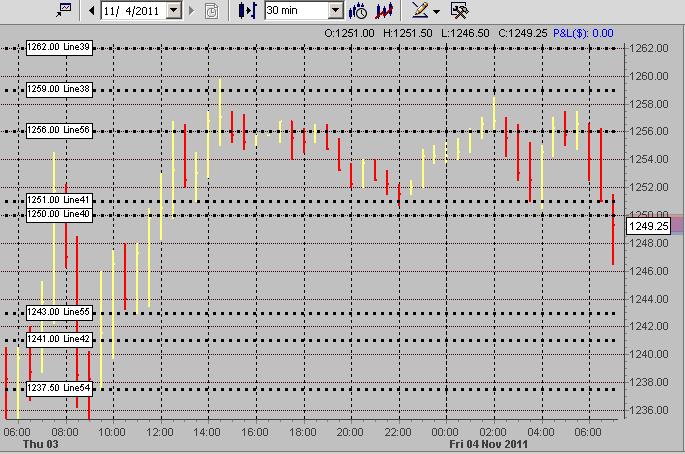
Task: Click the 12:00 time axis label
Action: (x=159, y=432)
